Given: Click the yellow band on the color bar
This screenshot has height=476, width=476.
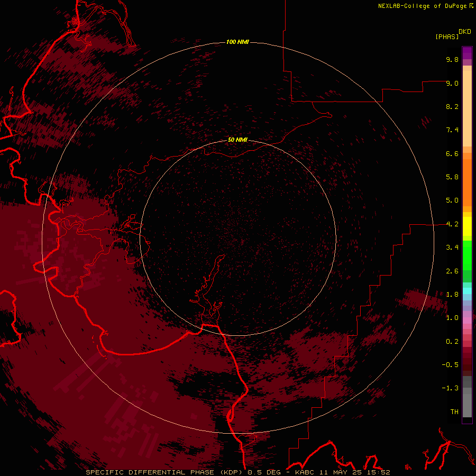Looking at the screenshot, I should pos(467,226).
